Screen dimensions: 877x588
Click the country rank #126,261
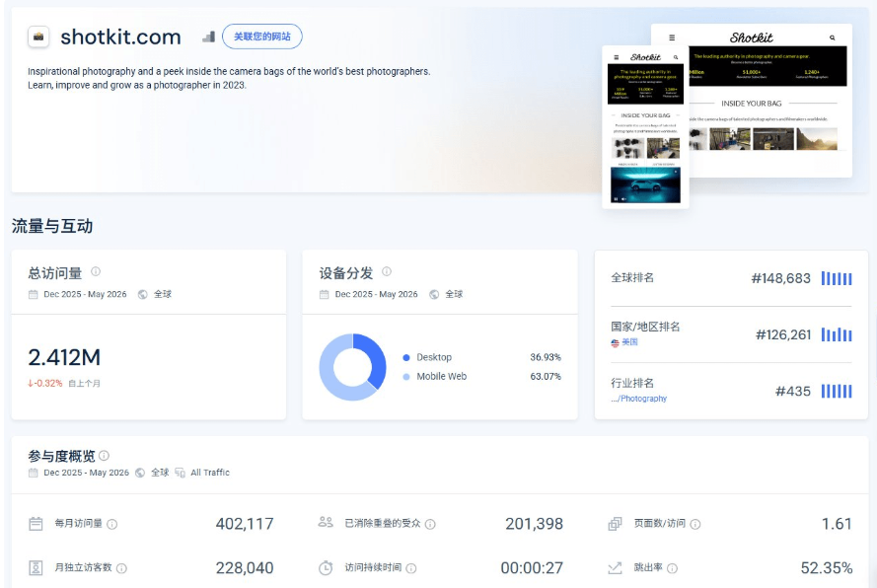point(783,334)
